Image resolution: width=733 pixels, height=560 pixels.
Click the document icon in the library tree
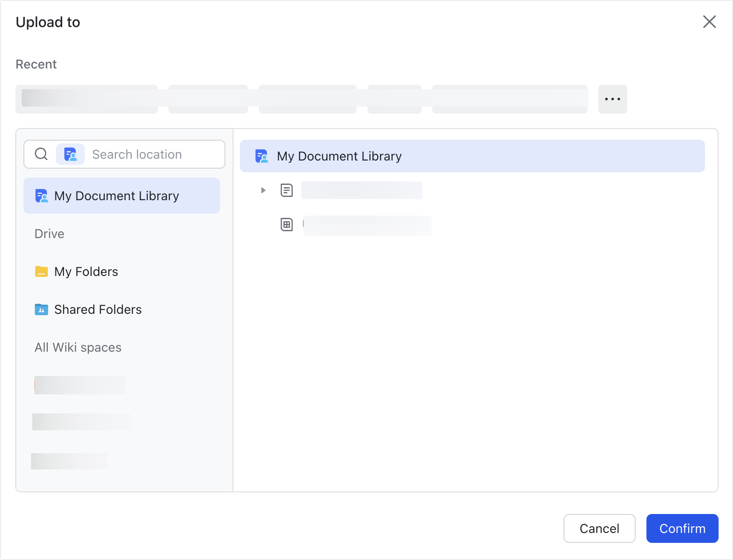[286, 190]
